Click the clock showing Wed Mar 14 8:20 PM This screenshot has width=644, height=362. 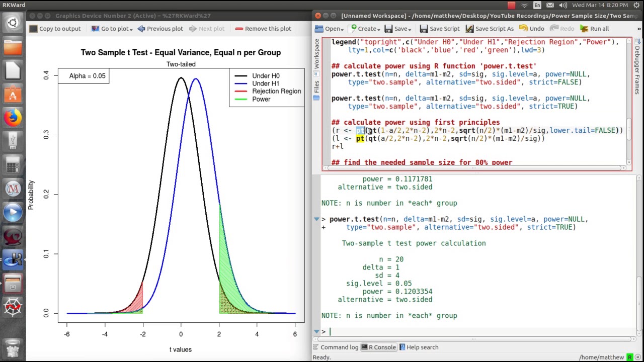pos(600,5)
